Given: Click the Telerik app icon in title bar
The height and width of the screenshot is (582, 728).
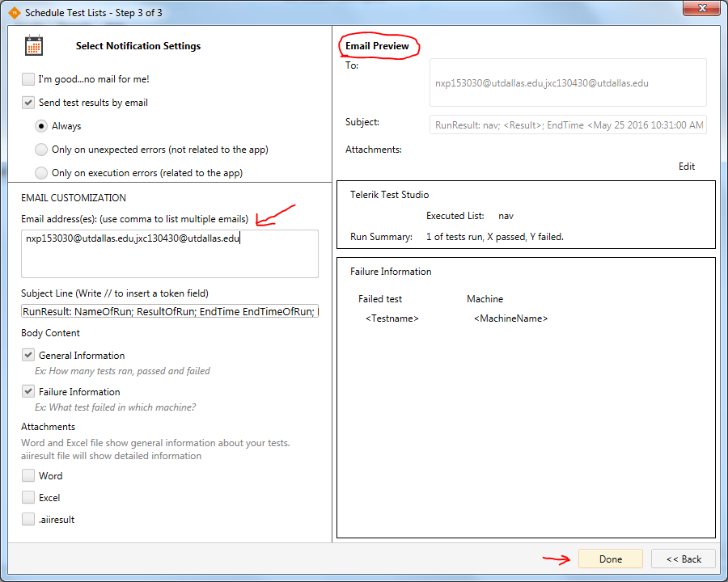Looking at the screenshot, I should click(x=13, y=12).
